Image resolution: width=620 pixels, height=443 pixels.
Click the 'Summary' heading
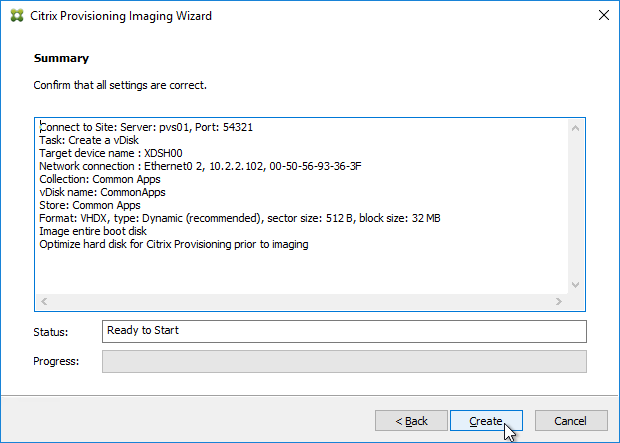click(x=61, y=58)
